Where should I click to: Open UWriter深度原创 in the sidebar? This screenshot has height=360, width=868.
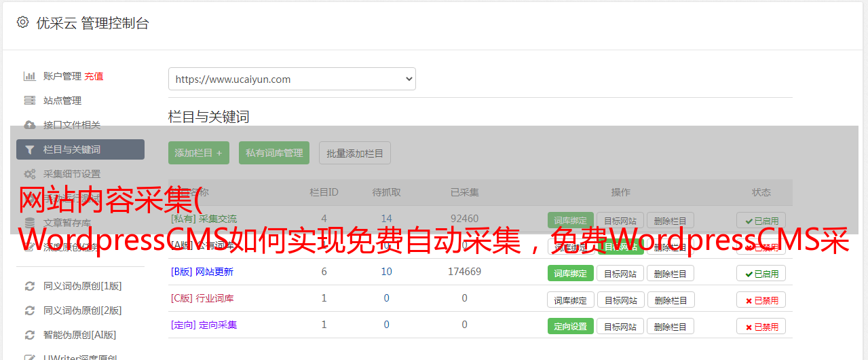(80, 358)
